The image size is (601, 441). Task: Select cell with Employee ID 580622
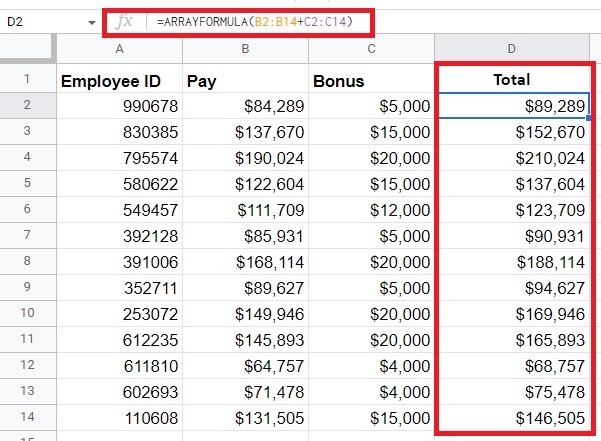(x=120, y=184)
